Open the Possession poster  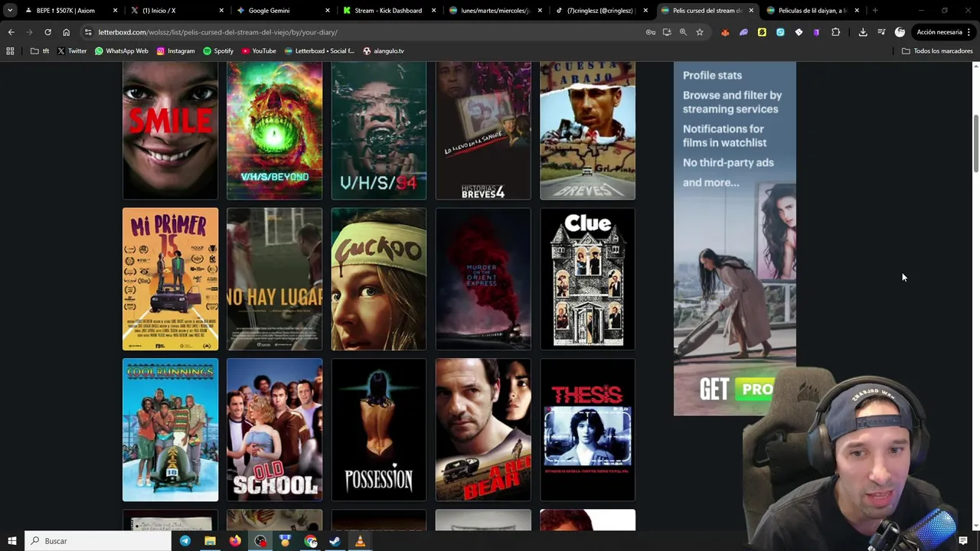(379, 429)
